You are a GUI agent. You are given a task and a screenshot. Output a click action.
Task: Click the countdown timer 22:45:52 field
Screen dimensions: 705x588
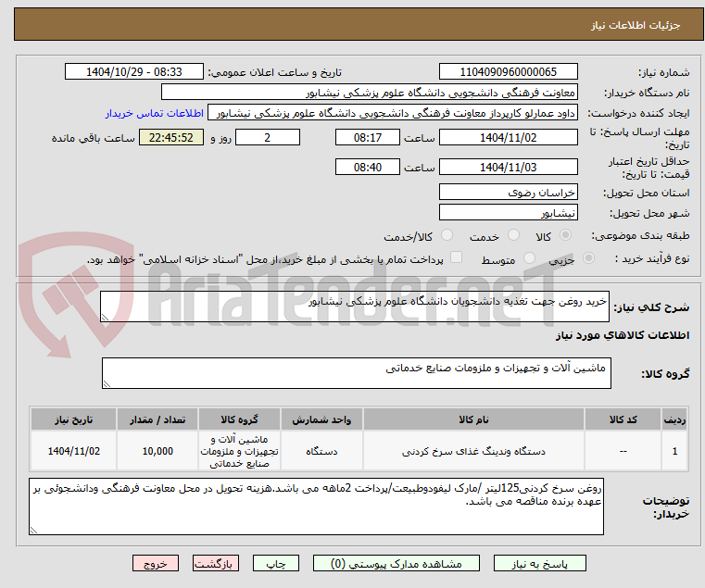(171, 138)
